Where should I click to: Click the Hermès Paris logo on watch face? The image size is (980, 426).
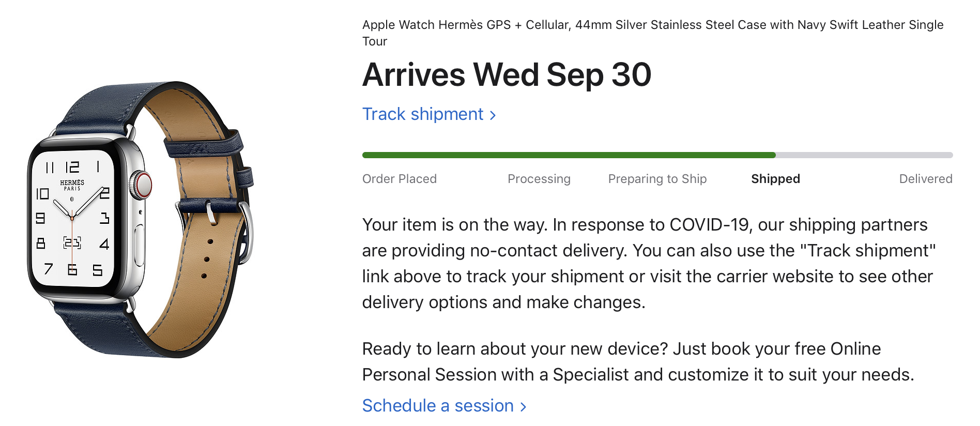point(72,185)
